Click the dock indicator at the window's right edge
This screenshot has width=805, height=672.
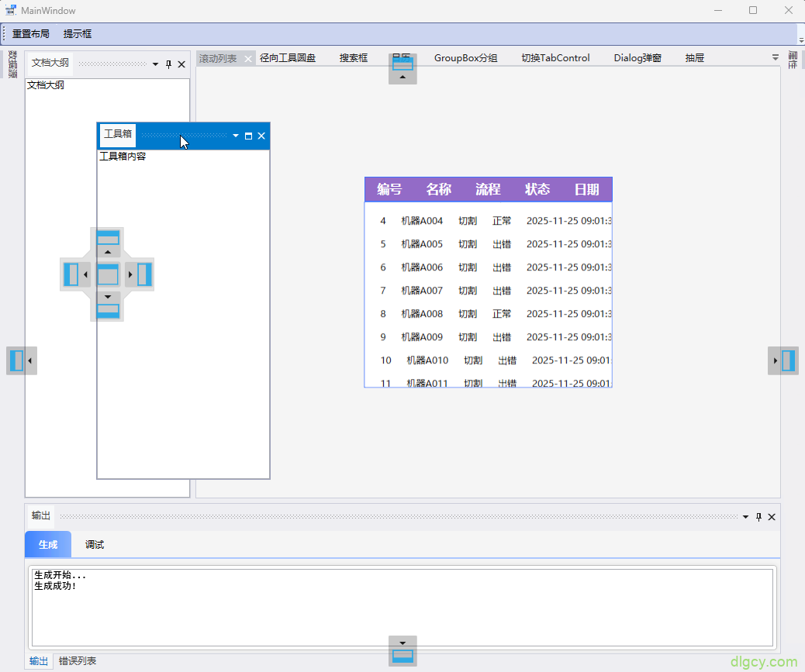coord(783,360)
